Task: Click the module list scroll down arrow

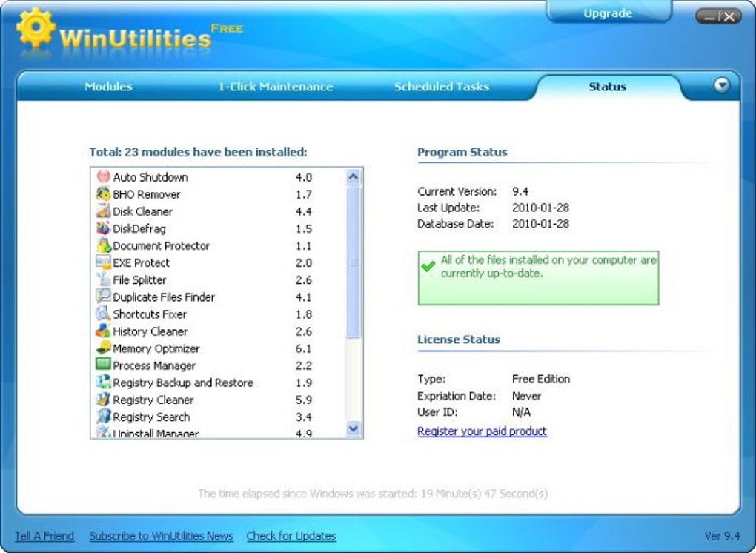Action: 354,428
